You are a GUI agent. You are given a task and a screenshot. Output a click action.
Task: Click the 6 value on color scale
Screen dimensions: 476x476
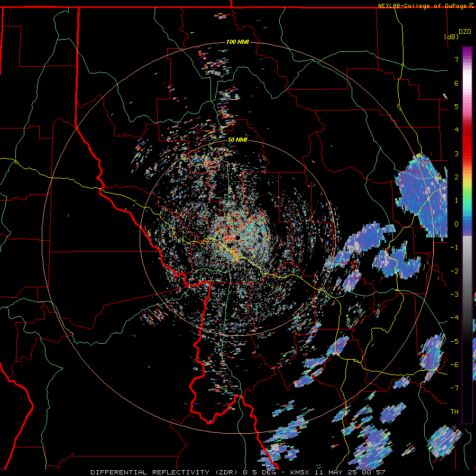pos(456,83)
